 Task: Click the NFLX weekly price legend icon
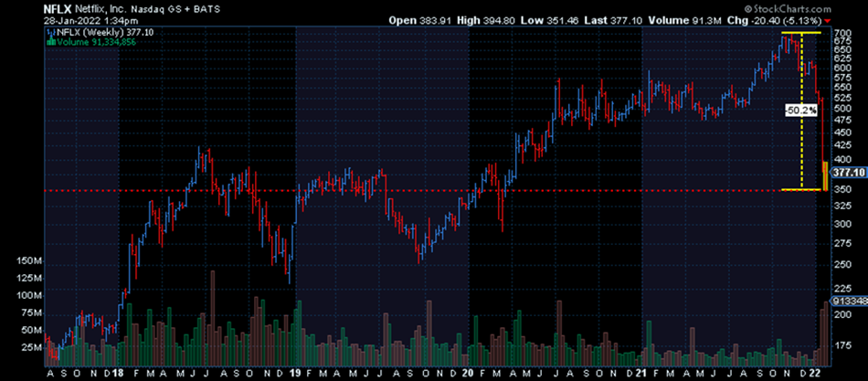51,33
